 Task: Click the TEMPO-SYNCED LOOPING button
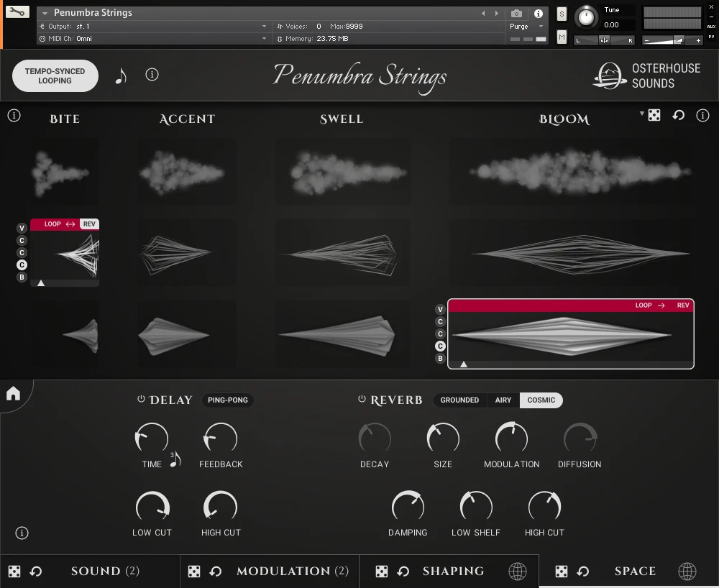pos(55,76)
